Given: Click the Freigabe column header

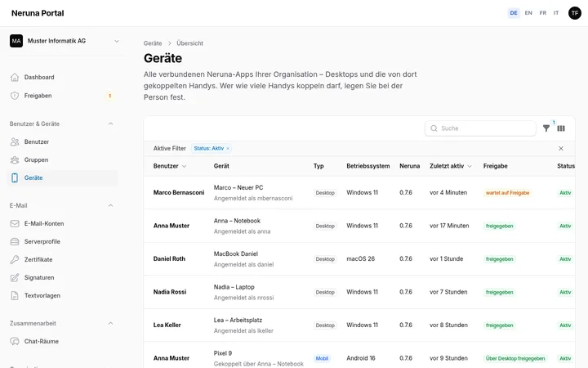Looking at the screenshot, I should [x=495, y=166].
